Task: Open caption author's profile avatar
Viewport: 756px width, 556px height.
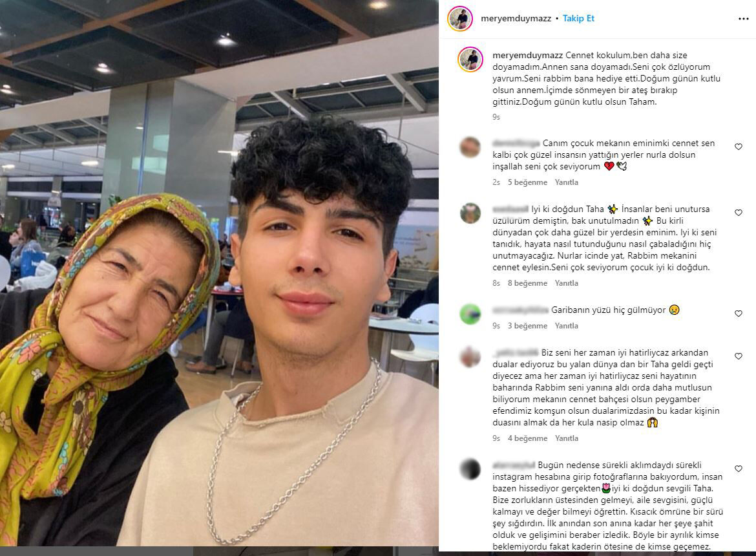Action: pos(470,59)
